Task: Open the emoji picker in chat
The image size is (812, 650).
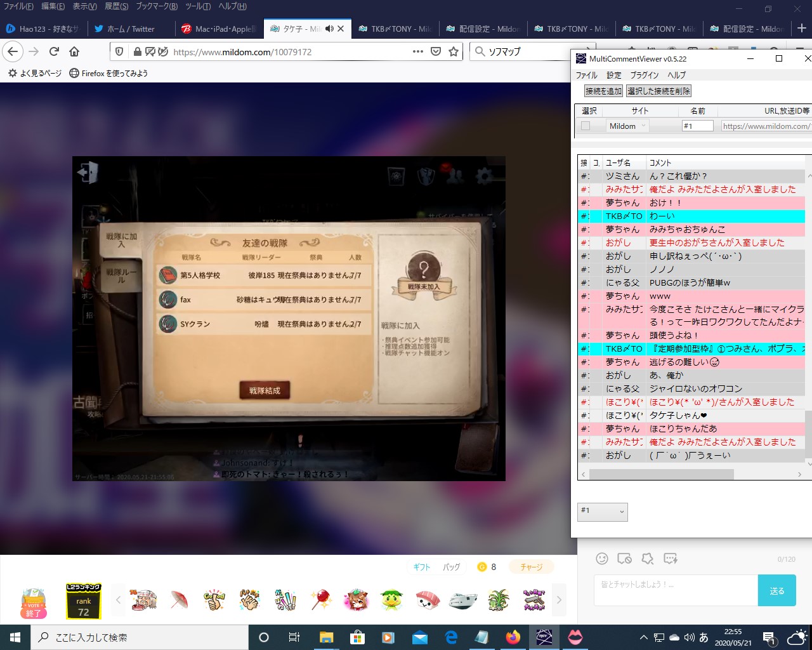Action: click(602, 559)
